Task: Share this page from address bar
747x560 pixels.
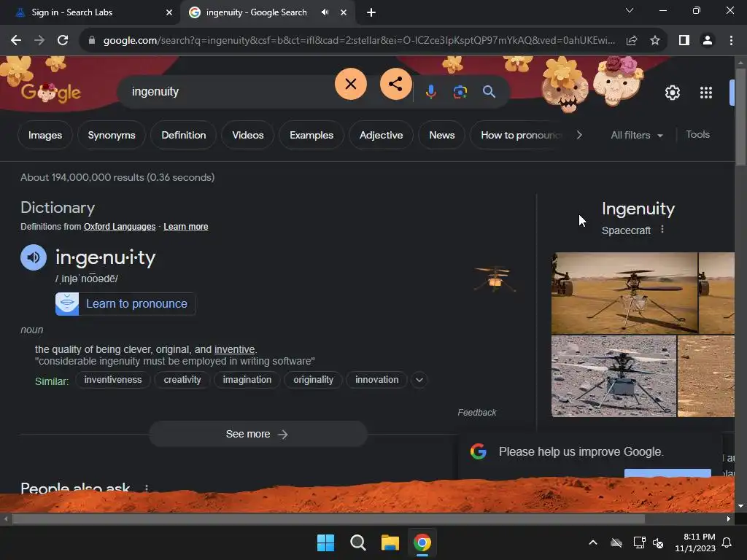Action: 632,41
